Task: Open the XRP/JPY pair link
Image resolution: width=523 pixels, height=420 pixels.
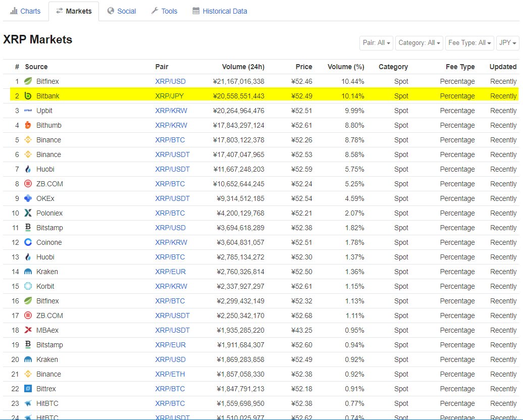Action: pos(170,96)
